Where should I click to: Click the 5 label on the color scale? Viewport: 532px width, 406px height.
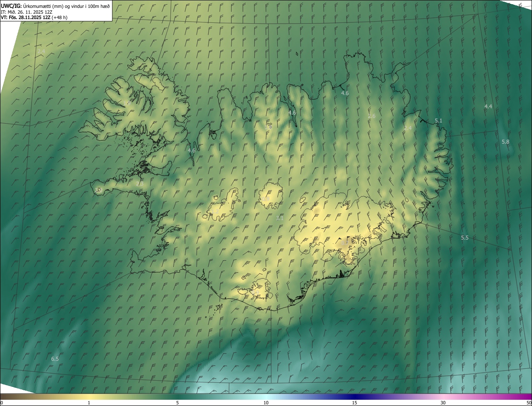177,403
